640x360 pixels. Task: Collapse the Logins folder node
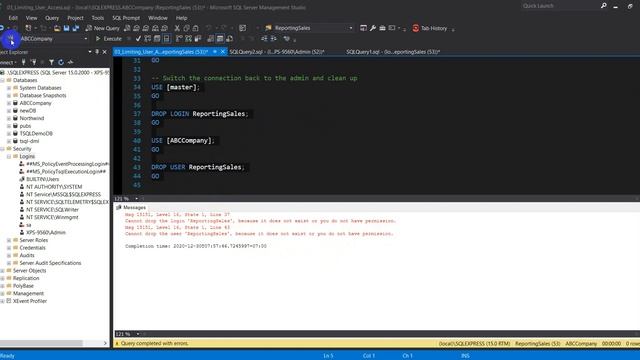coord(9,156)
